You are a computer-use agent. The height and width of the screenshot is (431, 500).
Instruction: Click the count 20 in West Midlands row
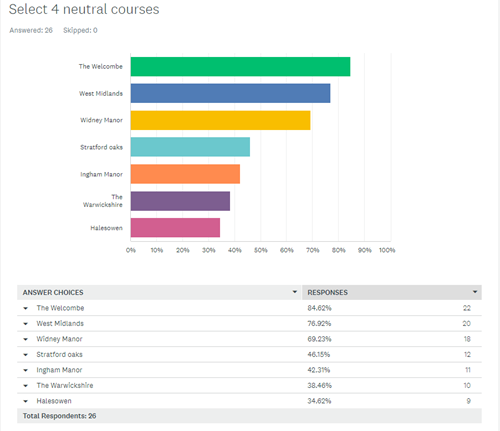(467, 323)
